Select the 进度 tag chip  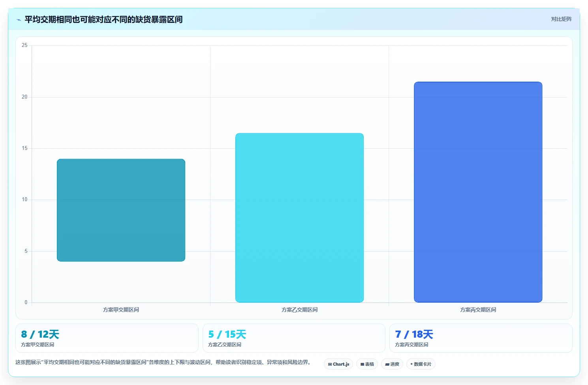coord(392,364)
